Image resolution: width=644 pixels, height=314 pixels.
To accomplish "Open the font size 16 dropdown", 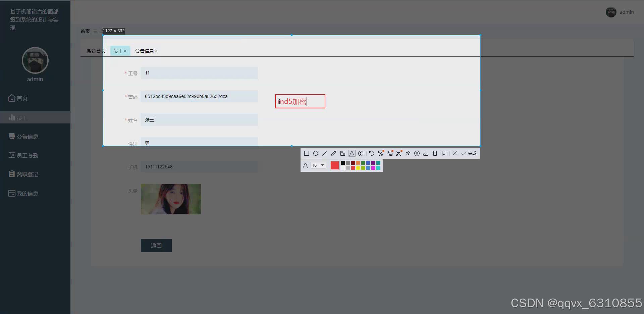I will click(318, 165).
